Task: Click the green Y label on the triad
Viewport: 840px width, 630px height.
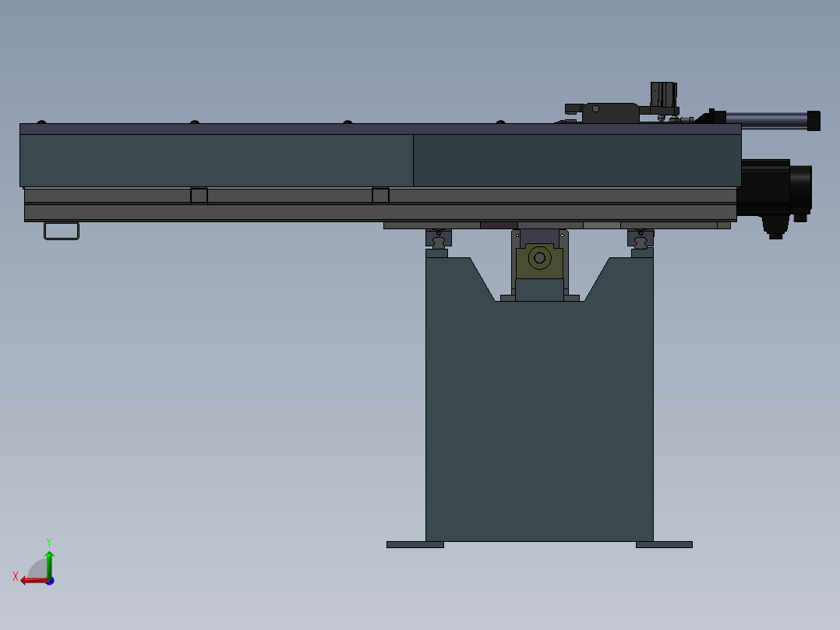Action: [x=49, y=542]
